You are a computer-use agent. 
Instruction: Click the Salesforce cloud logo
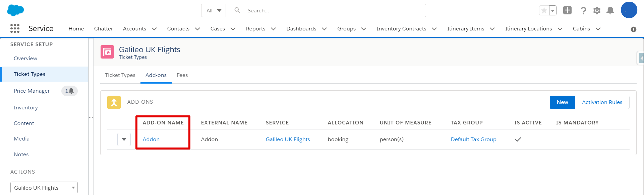click(x=15, y=10)
